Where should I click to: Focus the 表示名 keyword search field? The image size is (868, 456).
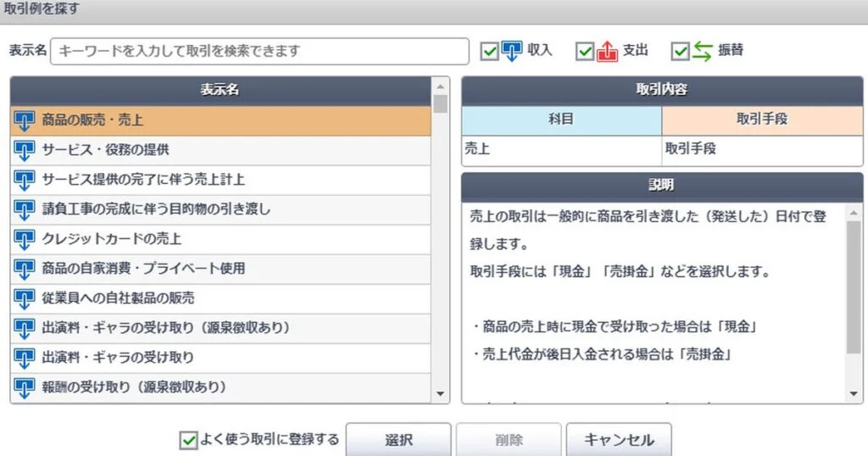[259, 51]
